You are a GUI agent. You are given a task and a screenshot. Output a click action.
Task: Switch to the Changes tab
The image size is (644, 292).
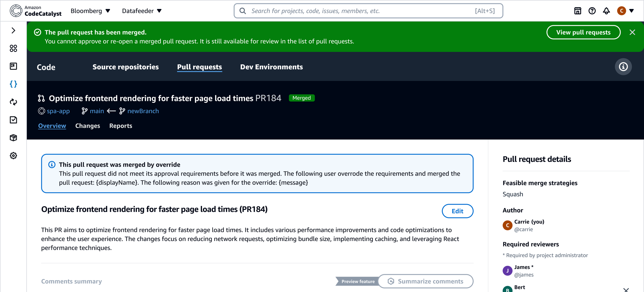(x=88, y=126)
